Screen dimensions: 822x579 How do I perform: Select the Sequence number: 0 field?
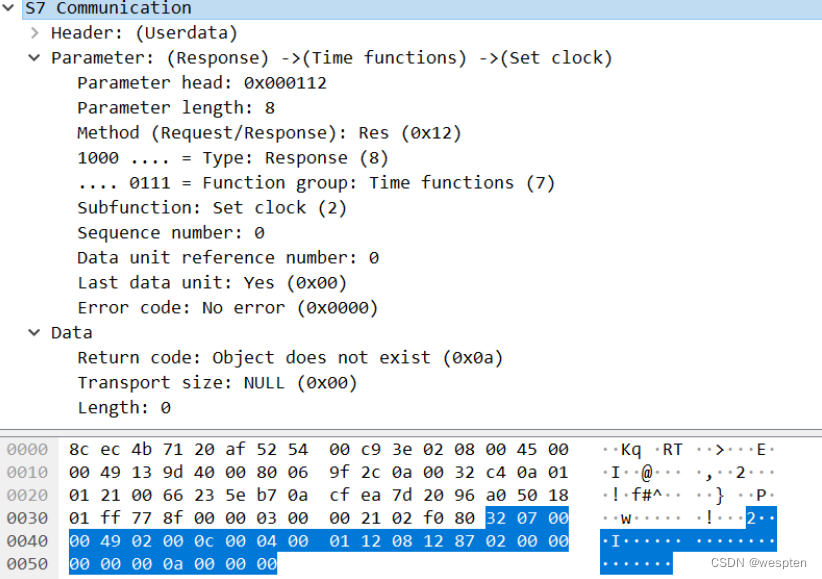[170, 233]
